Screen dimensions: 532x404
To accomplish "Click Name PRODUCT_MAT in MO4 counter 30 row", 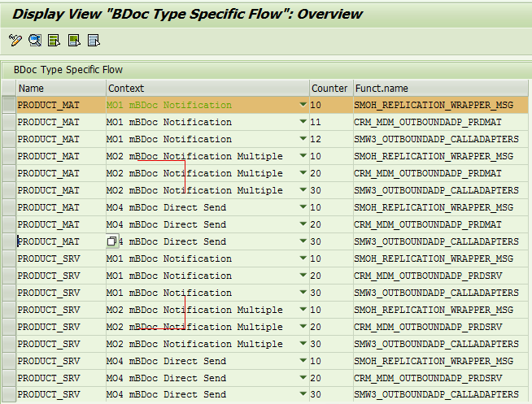I will point(48,241).
